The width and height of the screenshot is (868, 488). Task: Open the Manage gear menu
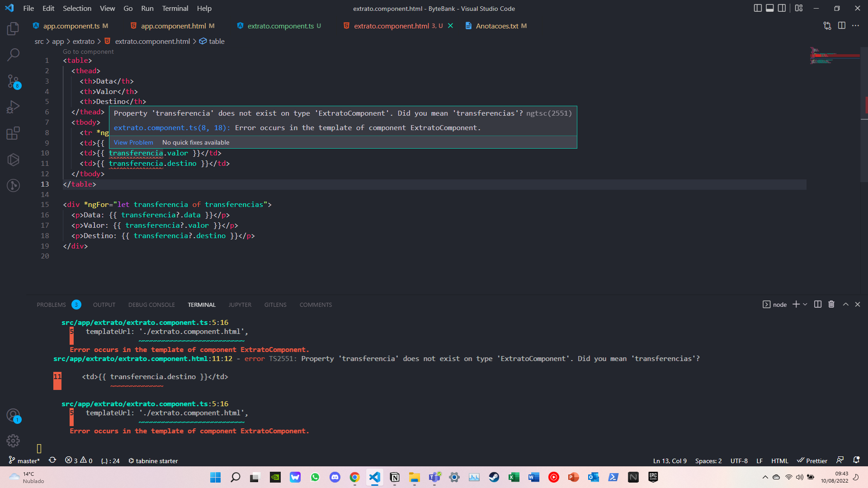13,441
